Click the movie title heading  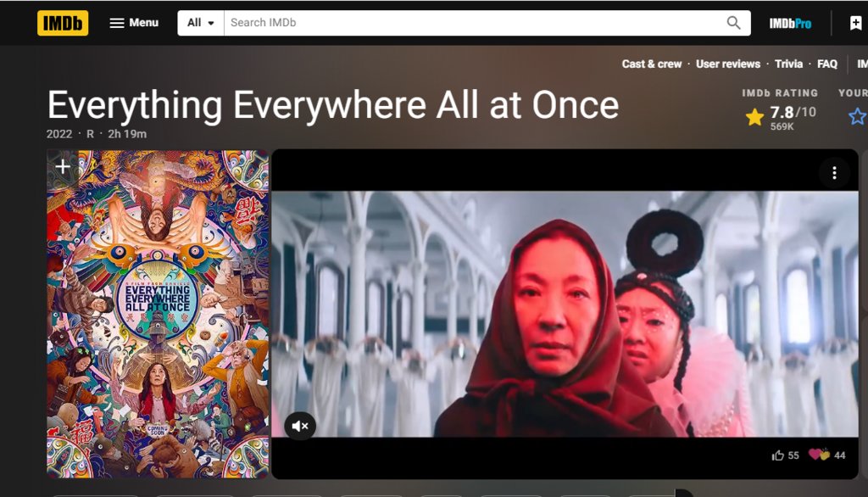332,105
